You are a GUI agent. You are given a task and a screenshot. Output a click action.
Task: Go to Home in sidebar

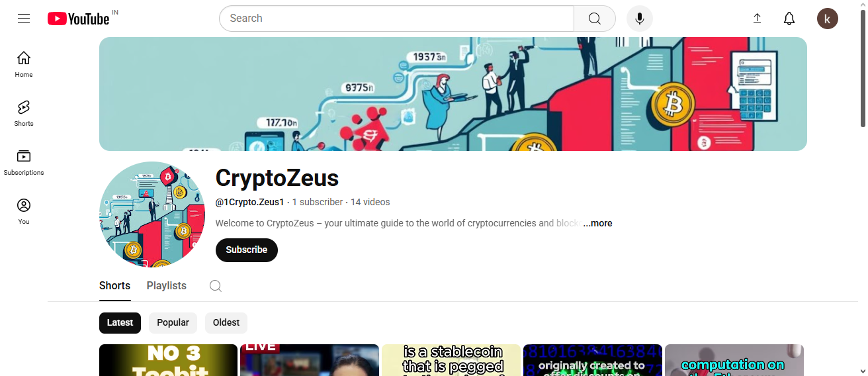click(24, 64)
